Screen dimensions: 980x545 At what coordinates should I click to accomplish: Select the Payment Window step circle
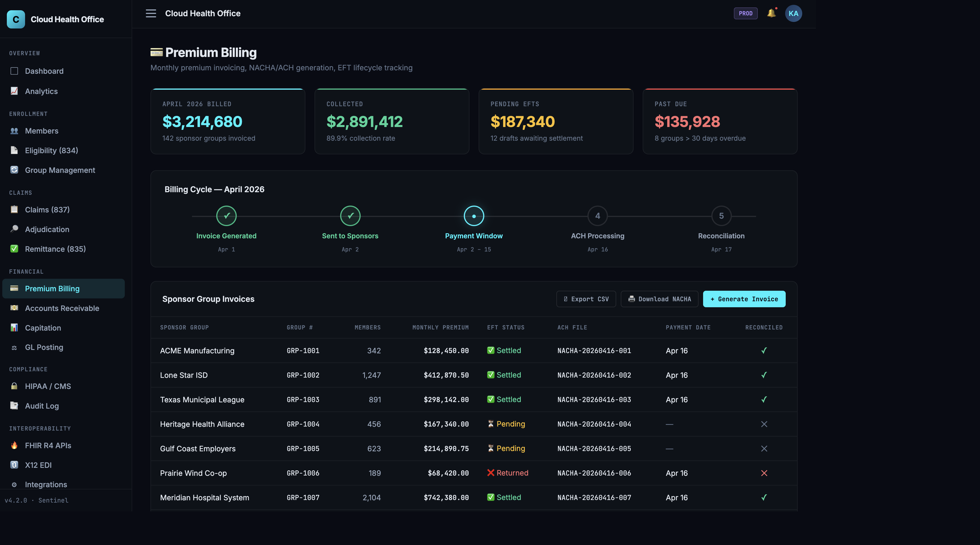tap(474, 216)
